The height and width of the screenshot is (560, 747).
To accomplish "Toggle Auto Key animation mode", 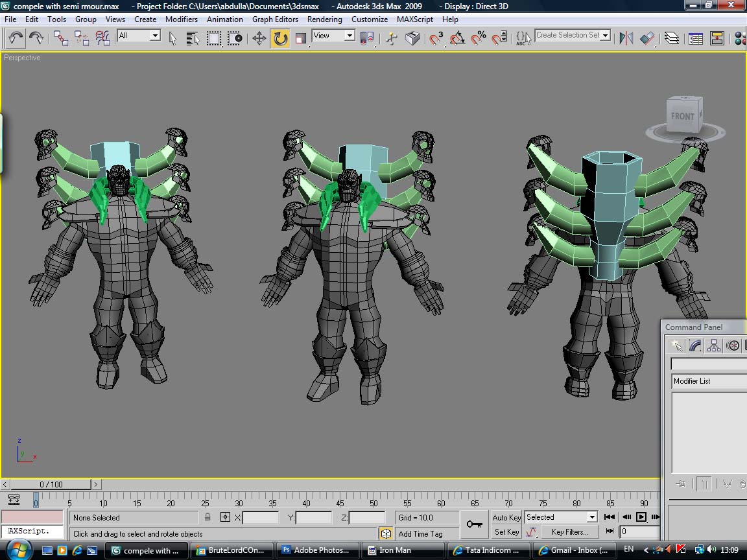I will pyautogui.click(x=506, y=518).
